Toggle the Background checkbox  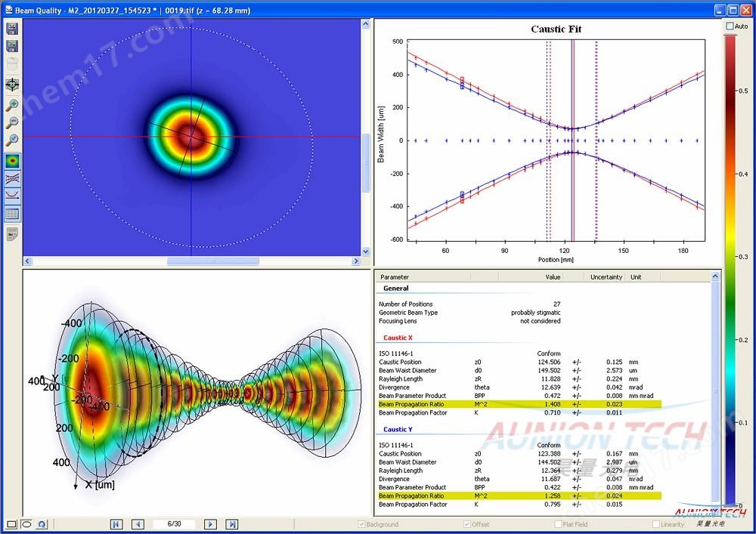point(361,524)
